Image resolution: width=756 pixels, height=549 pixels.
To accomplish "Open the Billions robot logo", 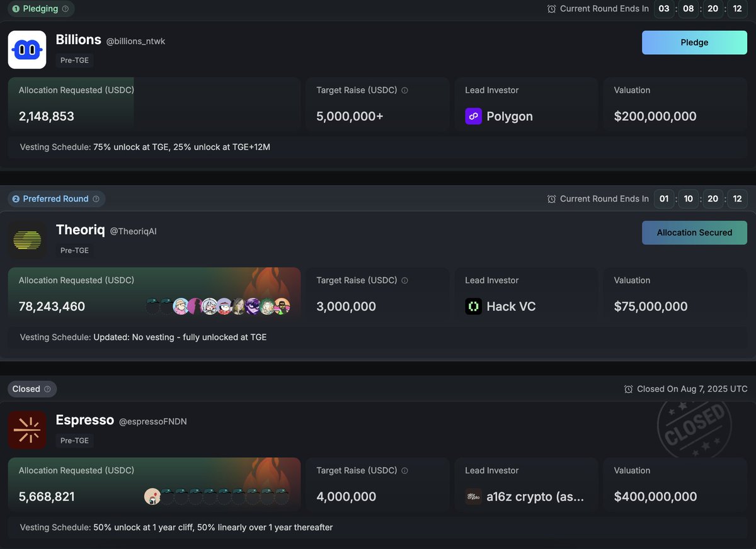I will [x=27, y=50].
